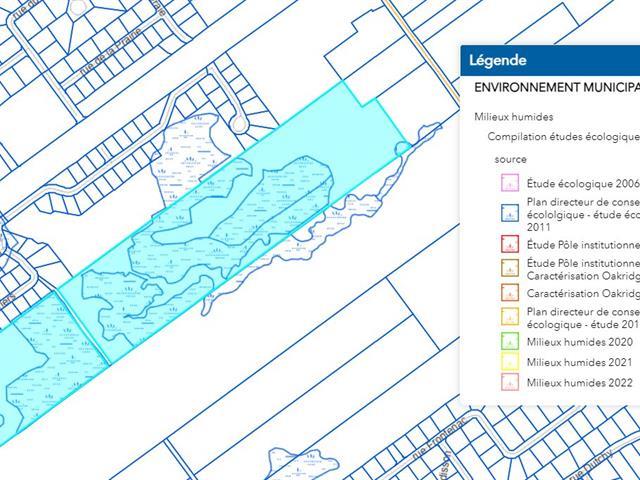
Task: Click the yellow Milieux humides 2021 symbol
Action: [x=508, y=362]
